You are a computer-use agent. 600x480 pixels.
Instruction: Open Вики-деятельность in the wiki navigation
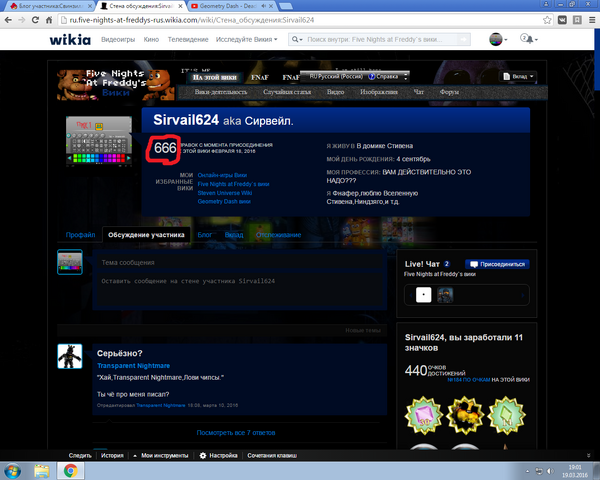coord(221,92)
